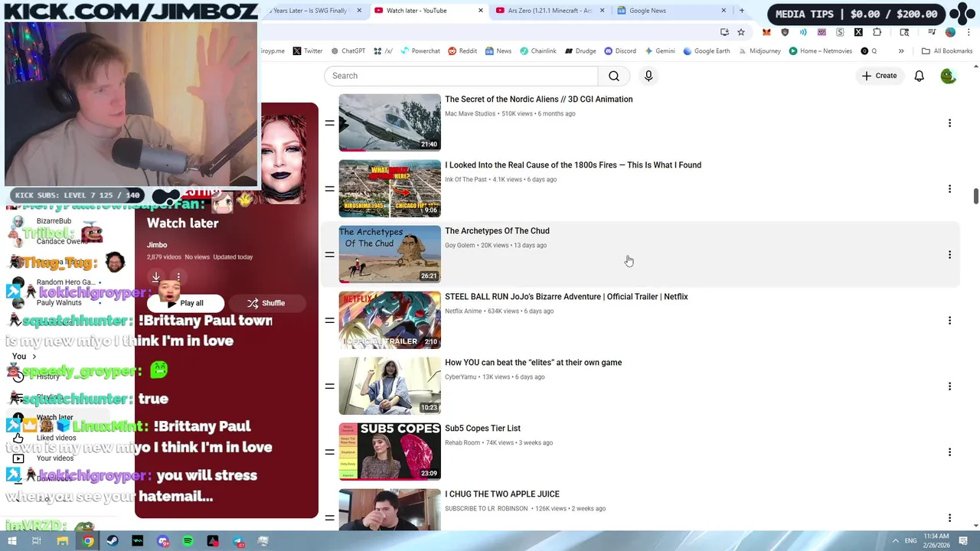980x551 pixels.
Task: Grab reorder handle of Nordic Aliens video
Action: 329,123
